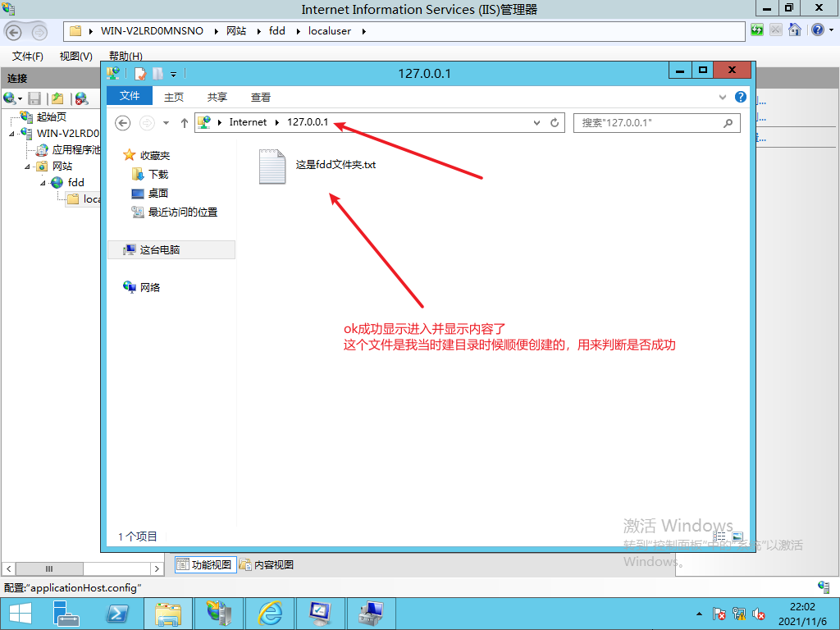Go to IIS Manager home via house icon

[795, 30]
